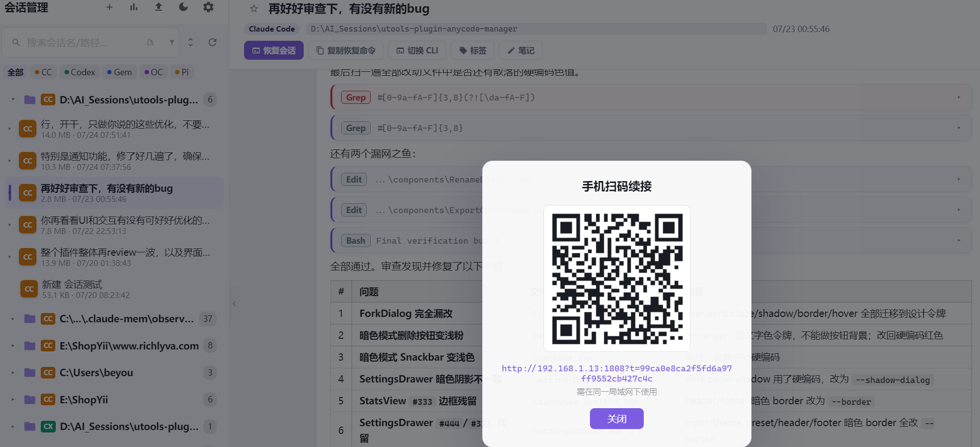Click the sidebar collapse handle arrow
Viewport: 980px width, 447px height.
(x=234, y=304)
